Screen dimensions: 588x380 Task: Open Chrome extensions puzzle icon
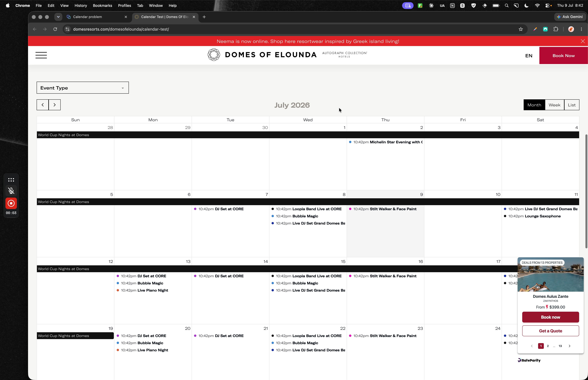point(556,29)
